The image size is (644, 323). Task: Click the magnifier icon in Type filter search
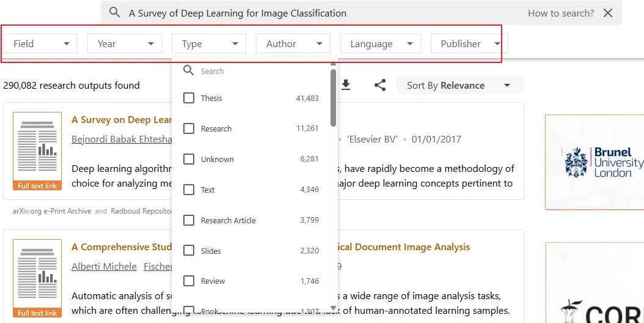(x=189, y=71)
